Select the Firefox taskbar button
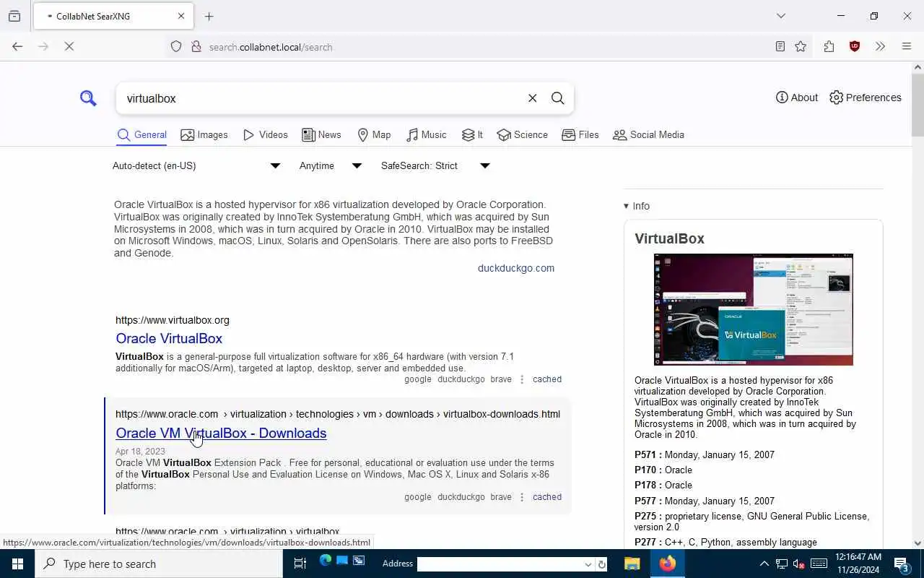The image size is (924, 578). pyautogui.click(x=668, y=564)
